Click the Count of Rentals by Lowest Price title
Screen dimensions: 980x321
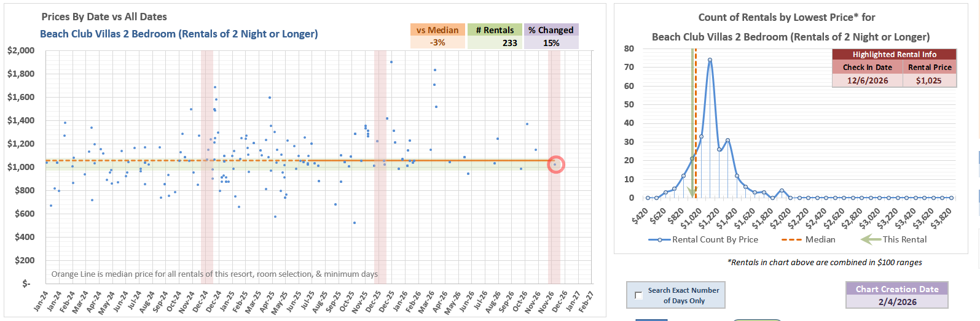786,17
